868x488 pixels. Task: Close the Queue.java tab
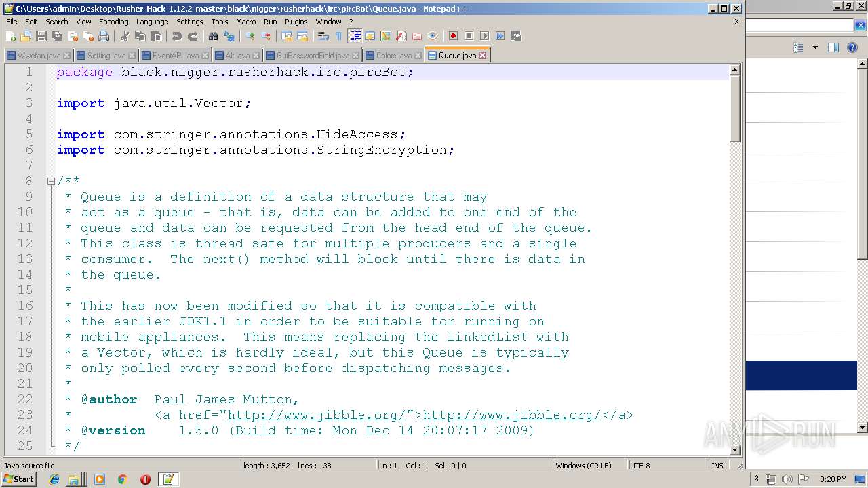[483, 56]
